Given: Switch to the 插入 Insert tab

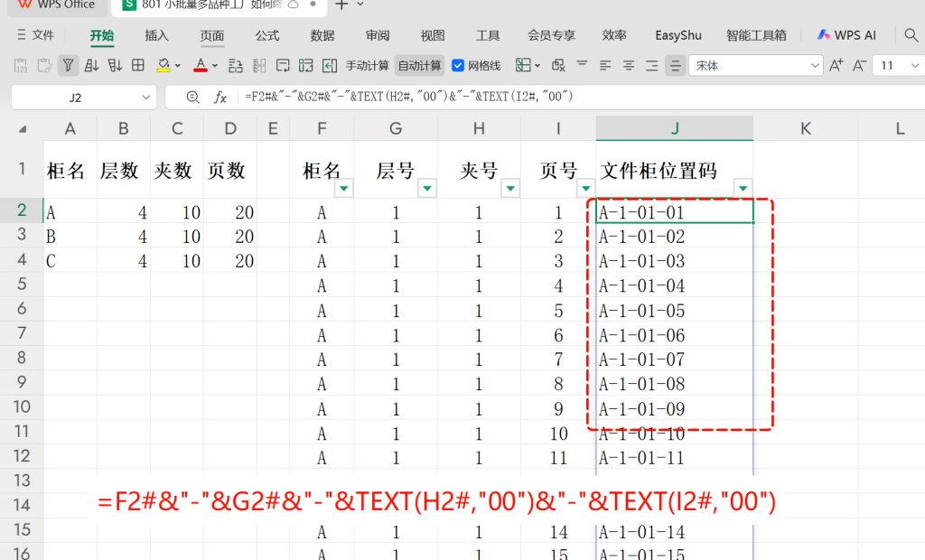Looking at the screenshot, I should pyautogui.click(x=157, y=35).
